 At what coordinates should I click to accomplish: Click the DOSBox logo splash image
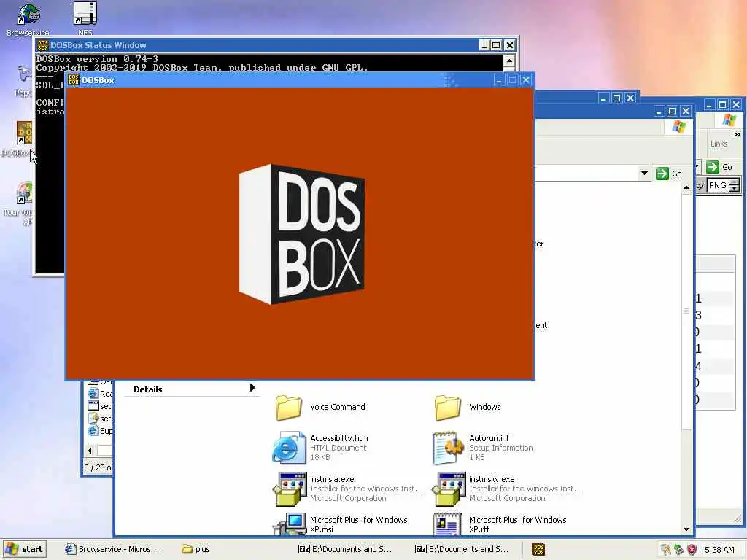302,234
